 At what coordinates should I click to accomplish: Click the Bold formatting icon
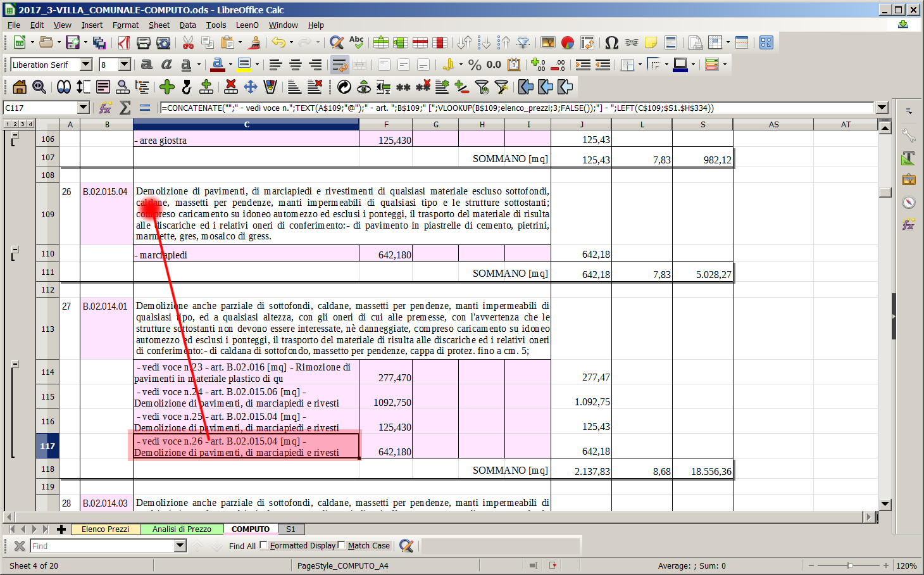point(146,65)
